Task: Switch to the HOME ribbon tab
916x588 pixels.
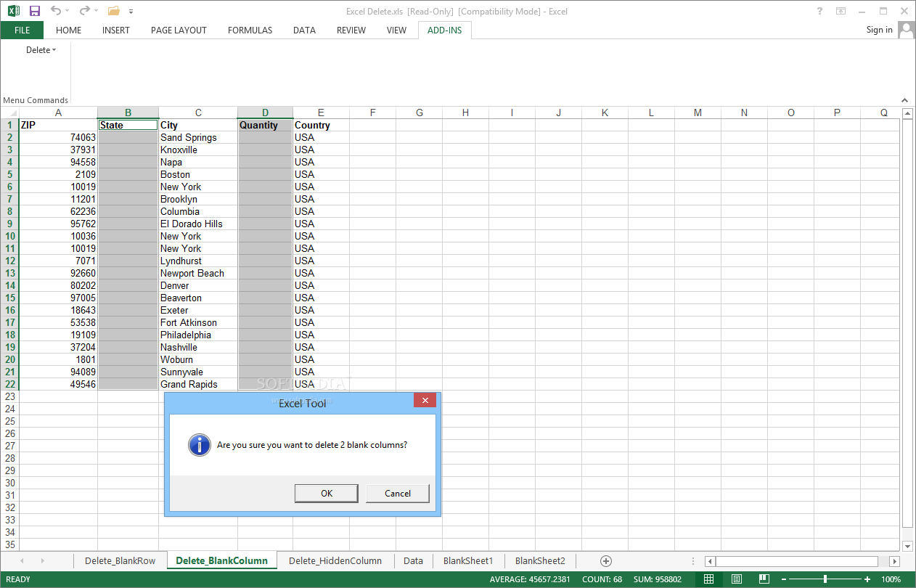Action: click(69, 30)
